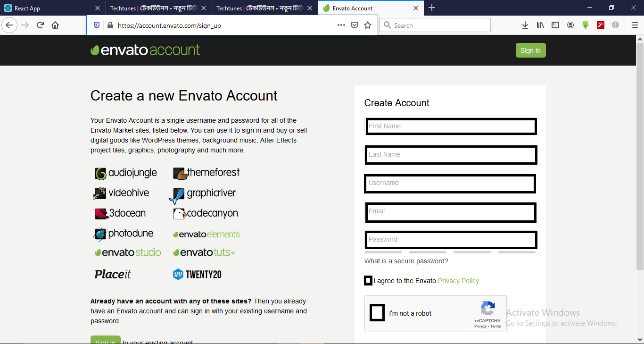
Task: Open the Placeit logo
Action: (x=113, y=274)
